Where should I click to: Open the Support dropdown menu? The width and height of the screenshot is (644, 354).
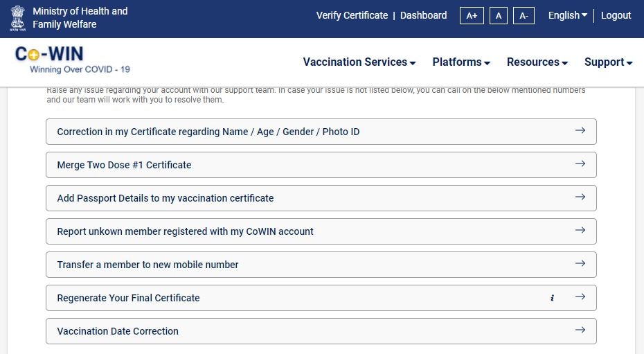click(608, 62)
